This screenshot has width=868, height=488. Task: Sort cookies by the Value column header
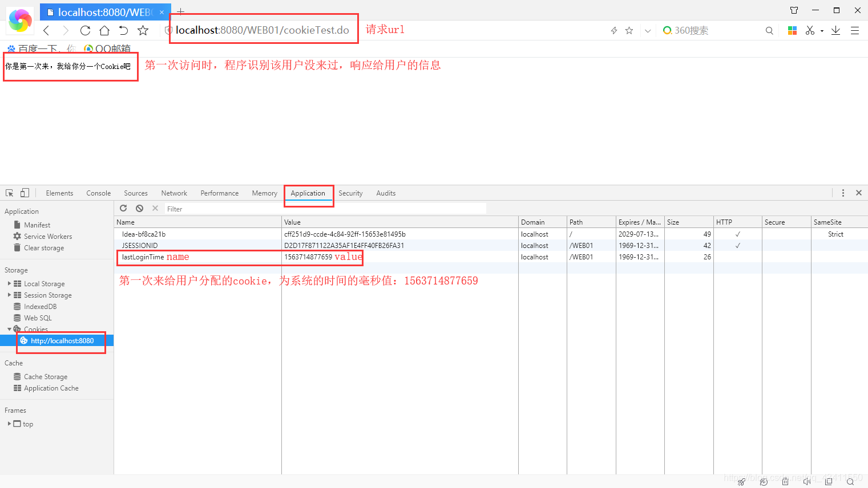click(400, 222)
